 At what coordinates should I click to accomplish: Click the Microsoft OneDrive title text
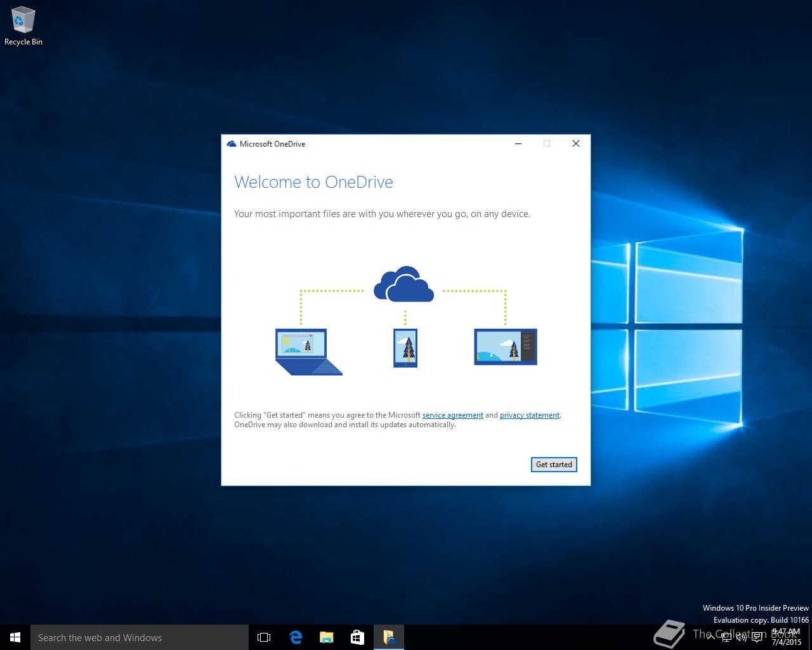272,144
